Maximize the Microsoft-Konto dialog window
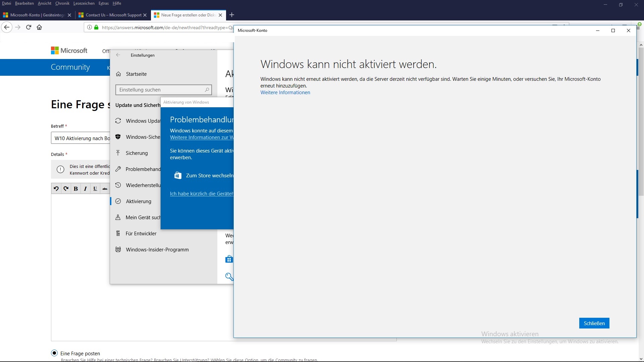Image resolution: width=644 pixels, height=362 pixels. pos(613,31)
